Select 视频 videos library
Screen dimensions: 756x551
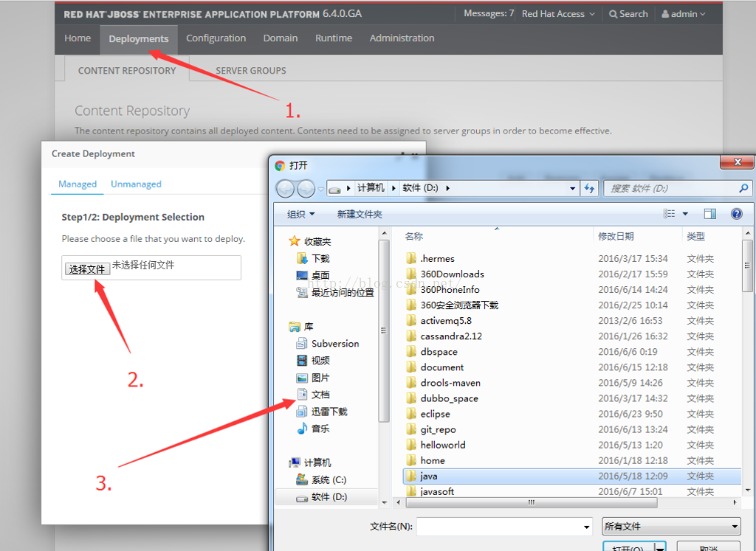pos(313,360)
